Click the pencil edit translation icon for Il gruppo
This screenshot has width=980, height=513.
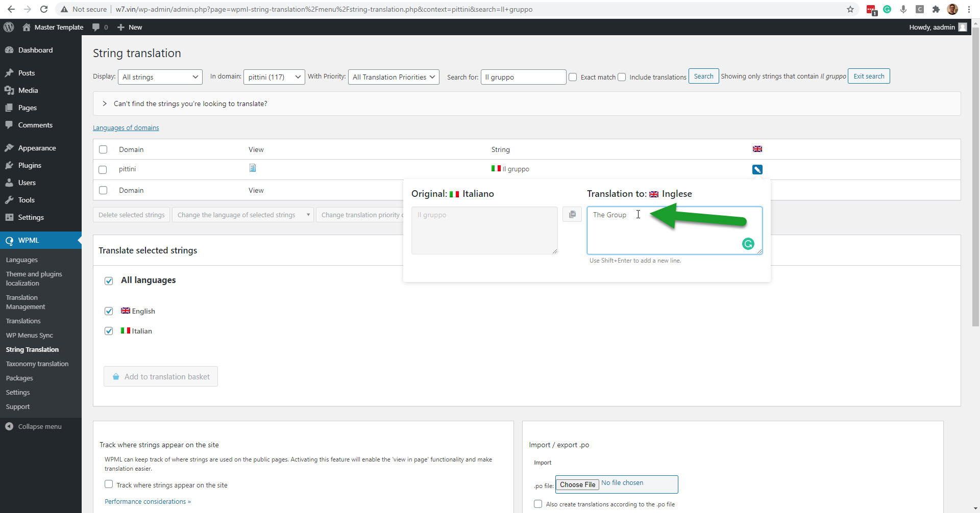[x=757, y=169]
